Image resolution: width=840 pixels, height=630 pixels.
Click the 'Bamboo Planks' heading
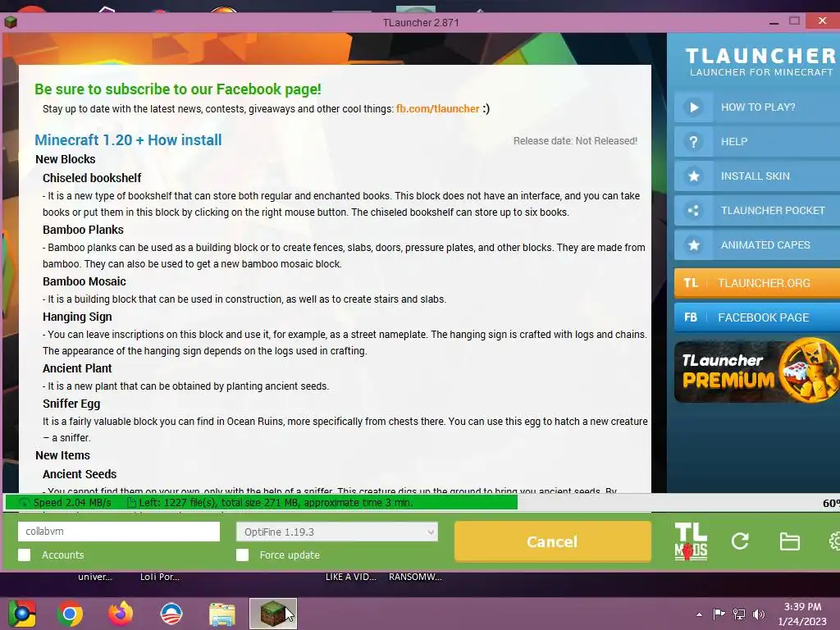coord(83,230)
